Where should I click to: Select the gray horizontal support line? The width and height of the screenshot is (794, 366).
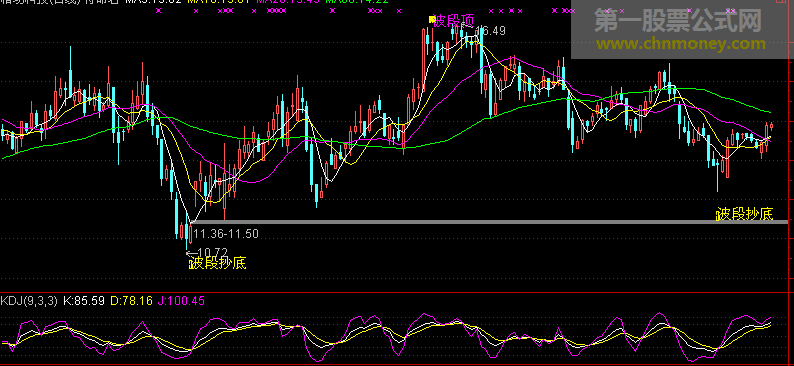[x=488, y=222]
